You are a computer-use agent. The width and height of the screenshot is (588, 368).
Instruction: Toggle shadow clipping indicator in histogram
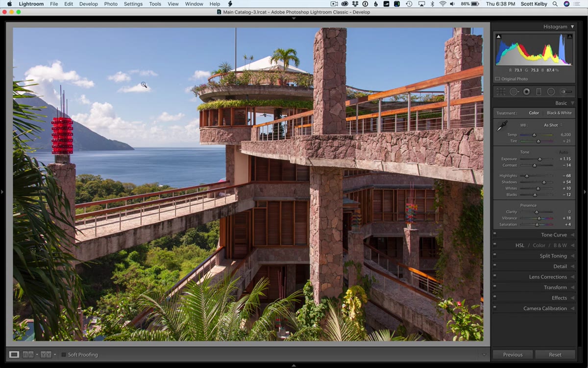click(498, 37)
